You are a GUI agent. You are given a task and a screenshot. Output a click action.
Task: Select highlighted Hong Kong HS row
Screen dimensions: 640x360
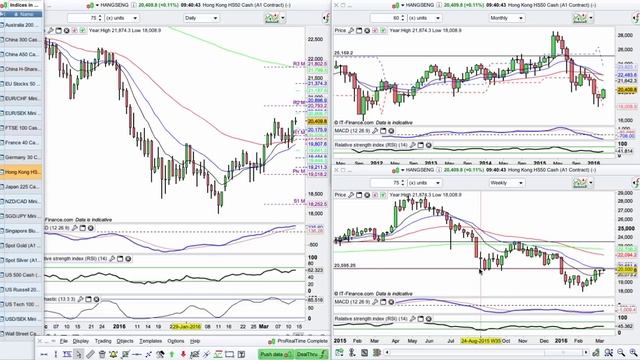[x=21, y=172]
